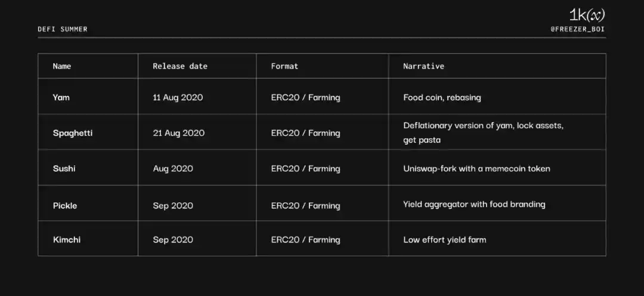Select the Release date column header

click(180, 66)
